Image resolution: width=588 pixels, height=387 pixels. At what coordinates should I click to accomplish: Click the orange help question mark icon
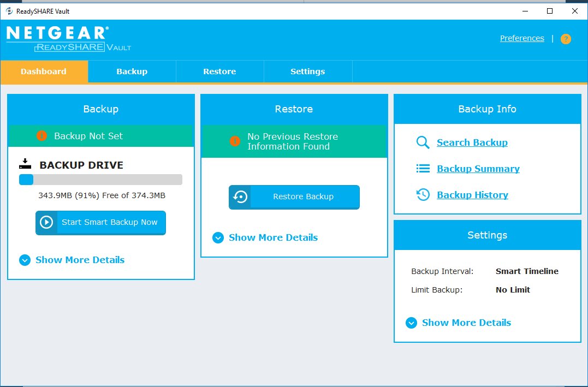566,39
